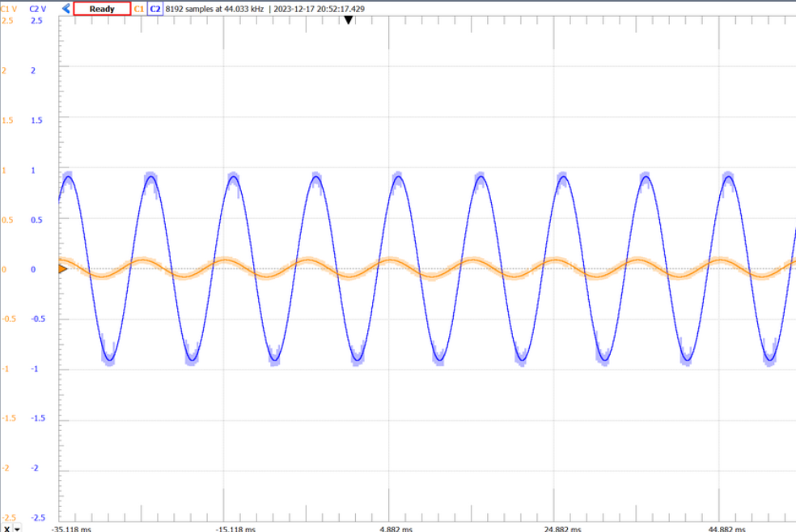Toggle the orange C1 channel selector
The image size is (796, 532).
(x=138, y=9)
